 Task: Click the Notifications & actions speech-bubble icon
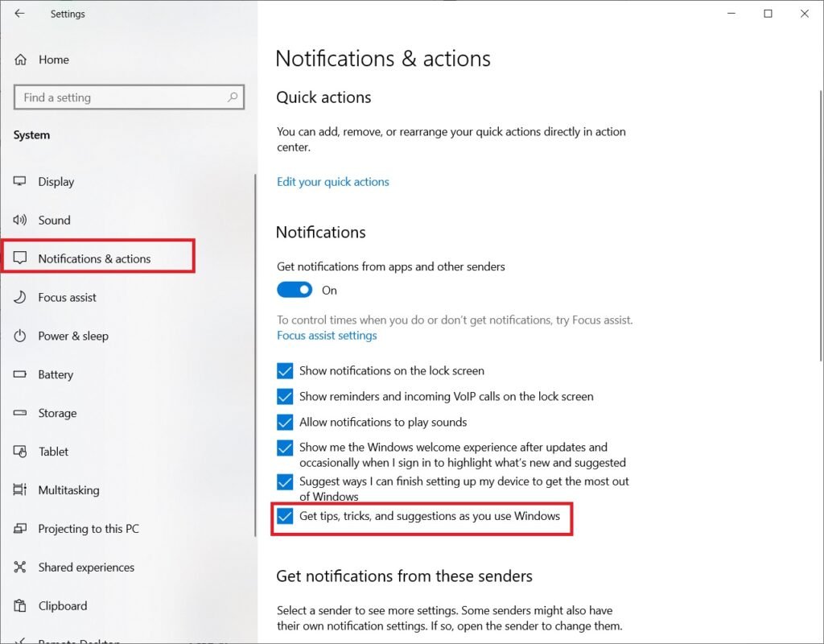(x=20, y=258)
